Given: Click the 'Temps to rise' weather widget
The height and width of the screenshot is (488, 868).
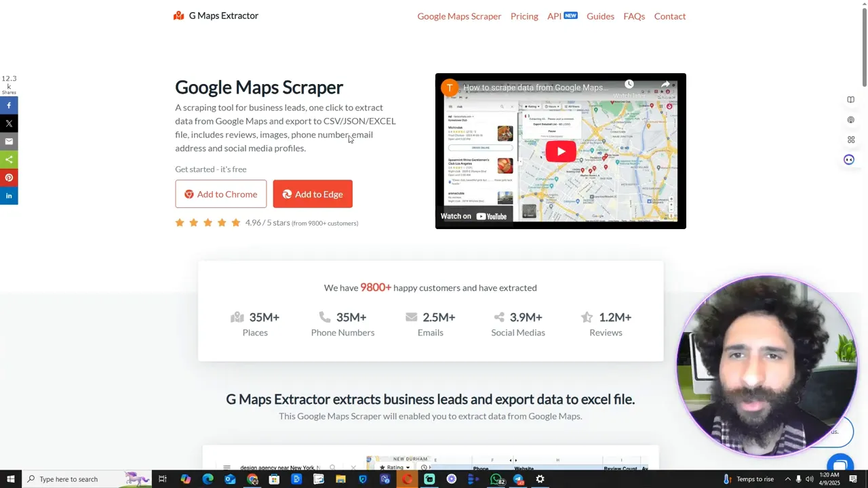Looking at the screenshot, I should pyautogui.click(x=748, y=479).
